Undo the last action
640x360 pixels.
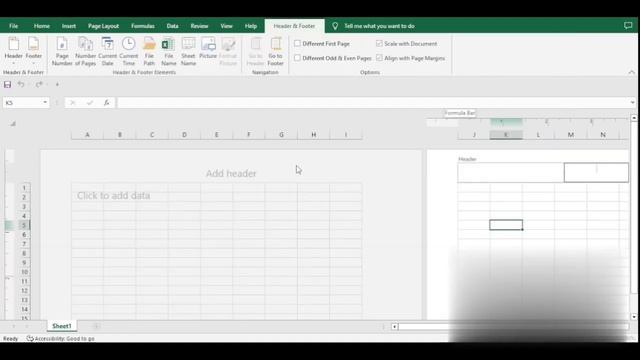coord(21,84)
